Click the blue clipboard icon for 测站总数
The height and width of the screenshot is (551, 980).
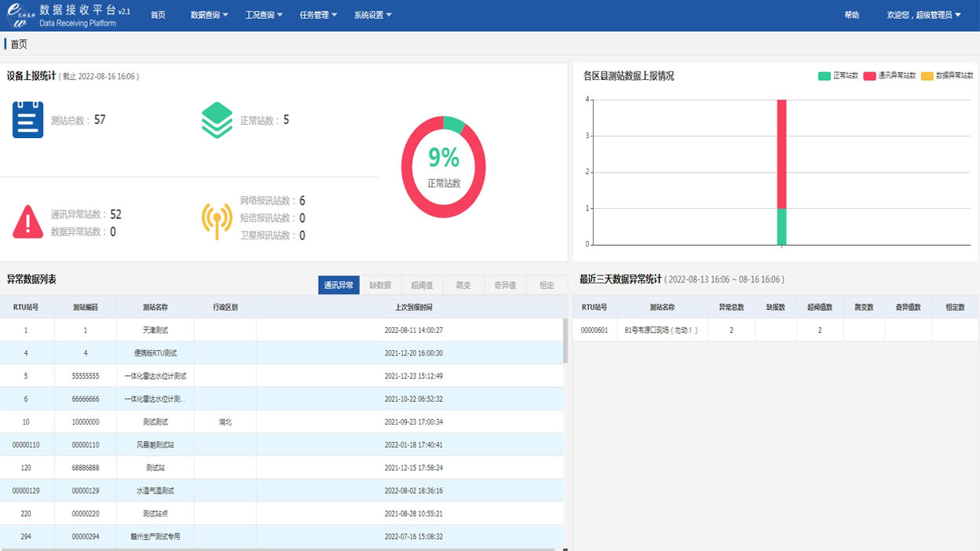(x=27, y=120)
